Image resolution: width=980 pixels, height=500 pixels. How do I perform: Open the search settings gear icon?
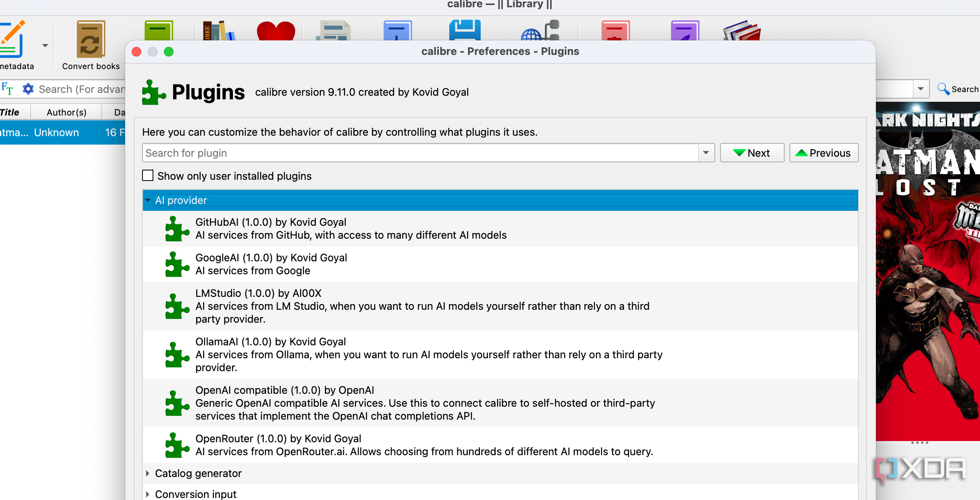28,89
